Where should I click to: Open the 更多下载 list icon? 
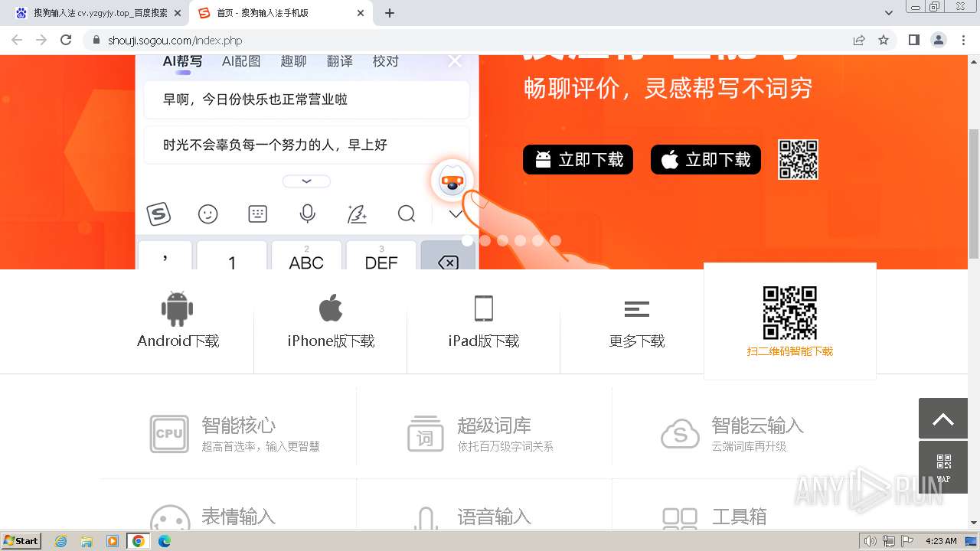point(637,309)
